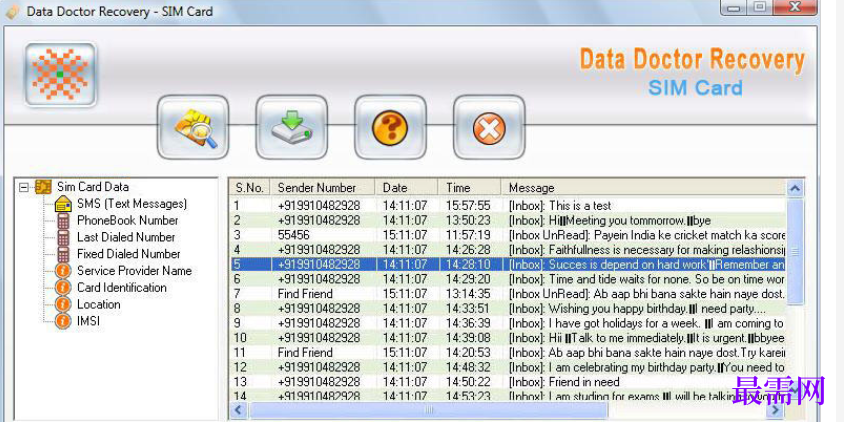This screenshot has width=844, height=422.
Task: Click the horizontal scrollbar thumb
Action: click(x=428, y=410)
